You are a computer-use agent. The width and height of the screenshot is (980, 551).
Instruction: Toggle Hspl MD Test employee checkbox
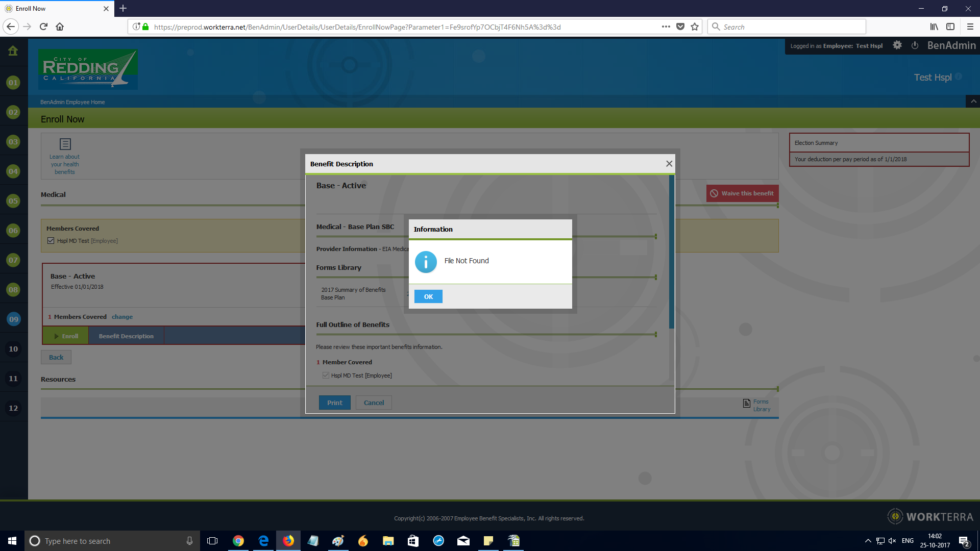click(51, 241)
